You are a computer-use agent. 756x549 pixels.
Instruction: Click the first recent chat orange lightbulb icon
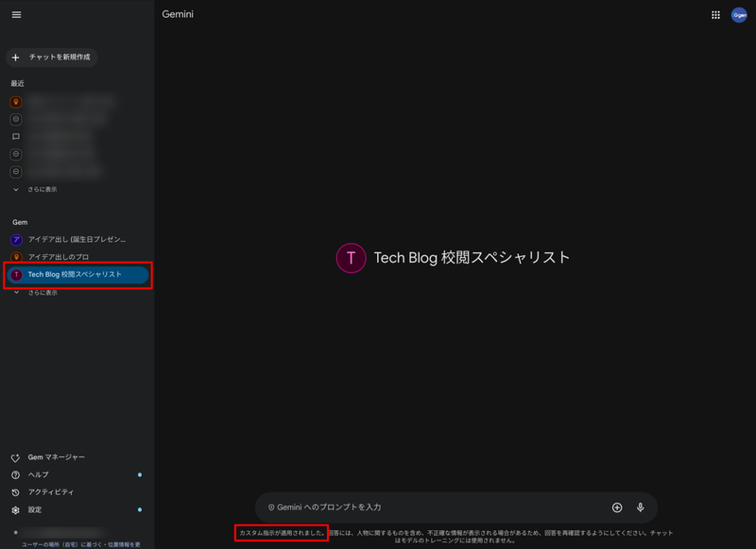[16, 102]
